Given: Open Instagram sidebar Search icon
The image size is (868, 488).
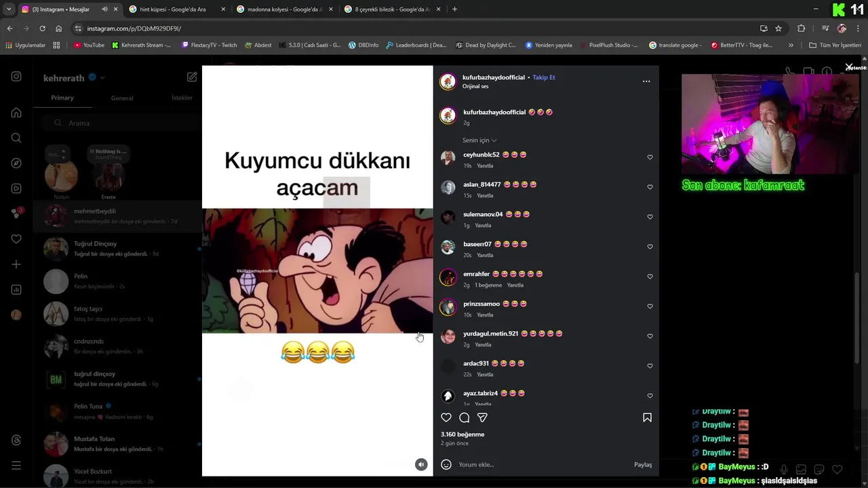Looking at the screenshot, I should pyautogui.click(x=16, y=138).
